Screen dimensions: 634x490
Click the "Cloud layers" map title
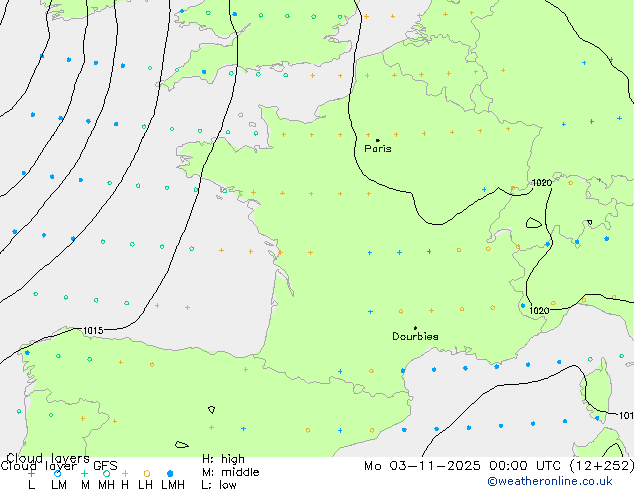pos(48,458)
